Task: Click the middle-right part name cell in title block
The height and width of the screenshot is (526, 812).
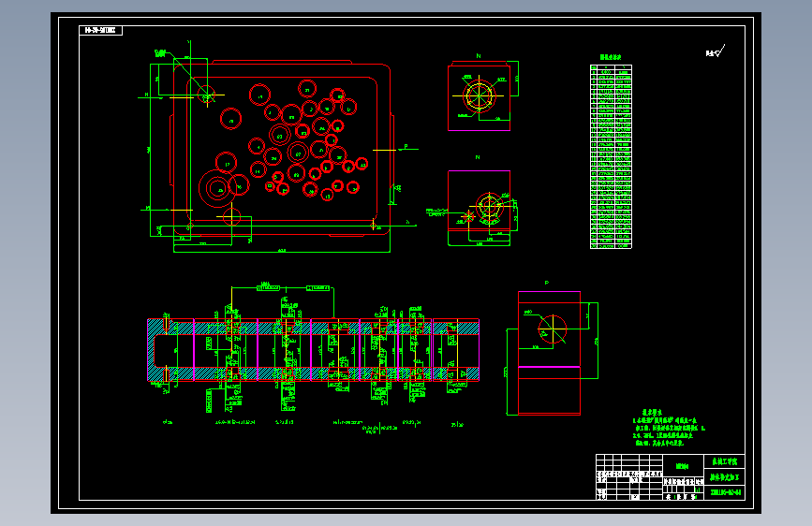Action: [725, 476]
